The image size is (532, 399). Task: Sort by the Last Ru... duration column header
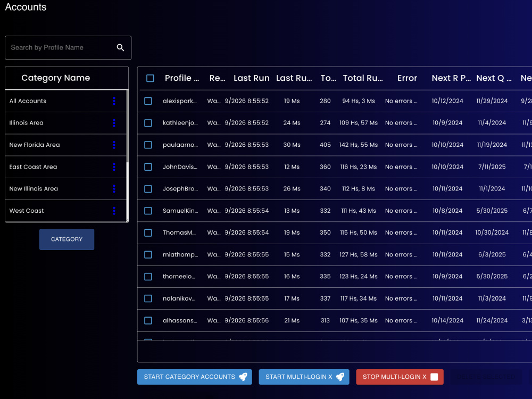[294, 78]
